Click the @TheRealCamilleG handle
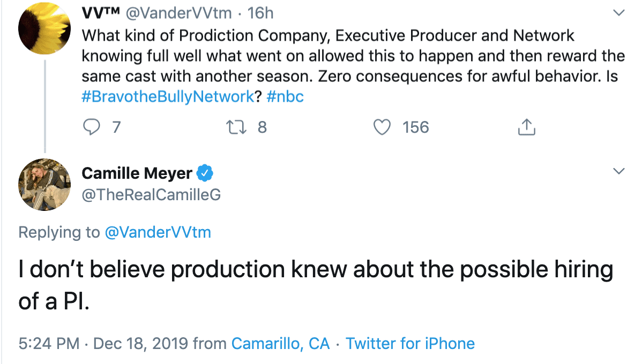Image resolution: width=642 pixels, height=364 pixels. coord(151,195)
